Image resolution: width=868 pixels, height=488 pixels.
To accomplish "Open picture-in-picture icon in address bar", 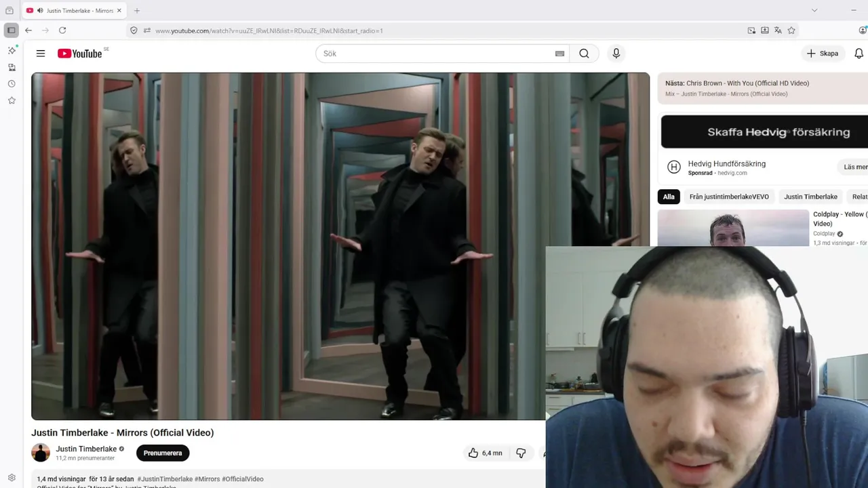I will click(751, 30).
